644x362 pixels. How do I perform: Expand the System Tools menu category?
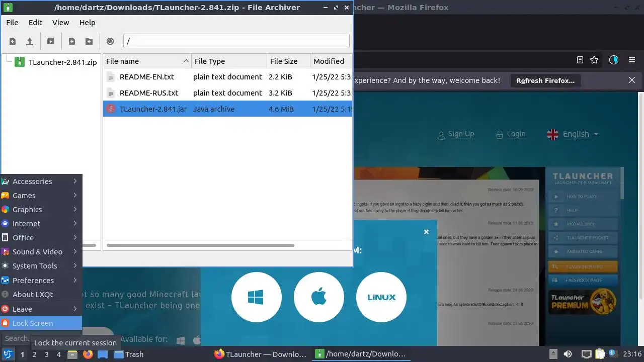(x=41, y=265)
